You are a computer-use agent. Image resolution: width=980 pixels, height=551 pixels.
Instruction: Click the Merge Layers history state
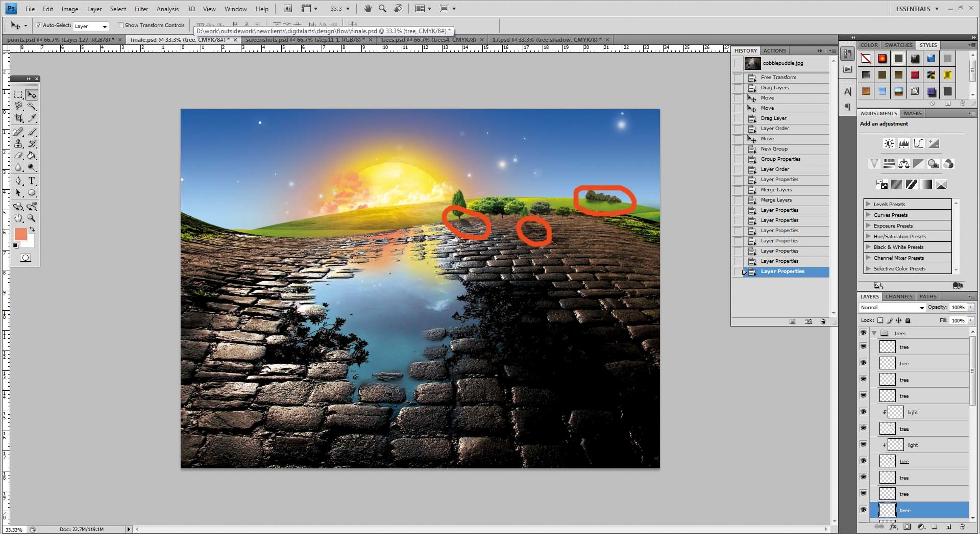776,190
